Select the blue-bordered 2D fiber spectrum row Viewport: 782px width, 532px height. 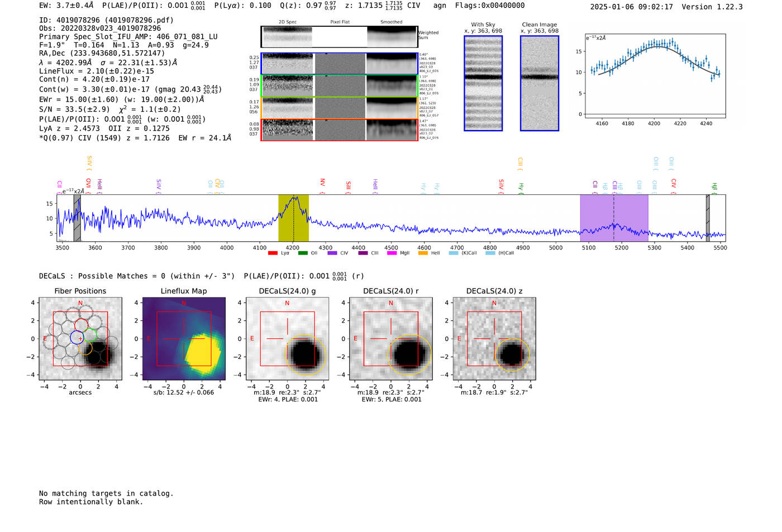coord(339,64)
